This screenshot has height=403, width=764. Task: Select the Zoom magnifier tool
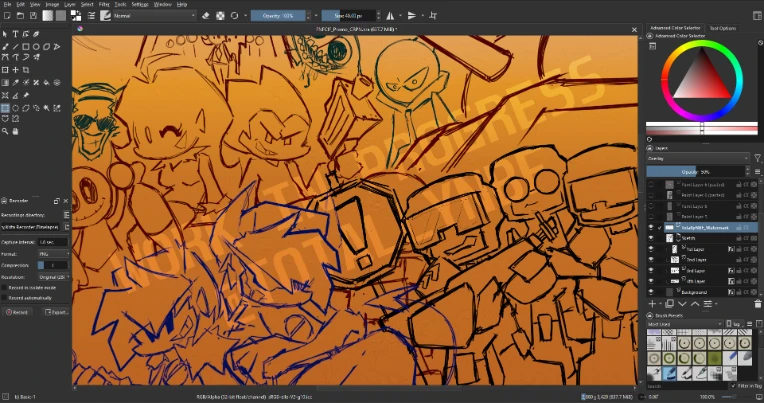5,131
